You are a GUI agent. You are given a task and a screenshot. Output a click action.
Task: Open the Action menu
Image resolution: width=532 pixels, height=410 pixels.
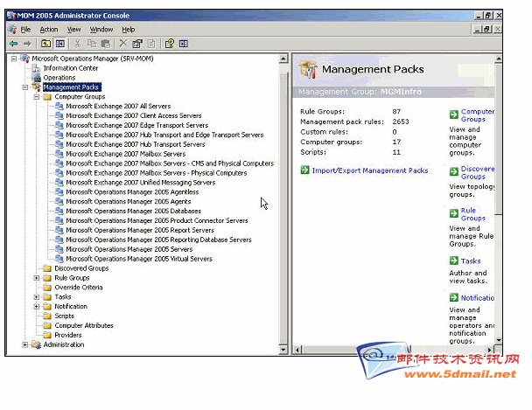49,30
